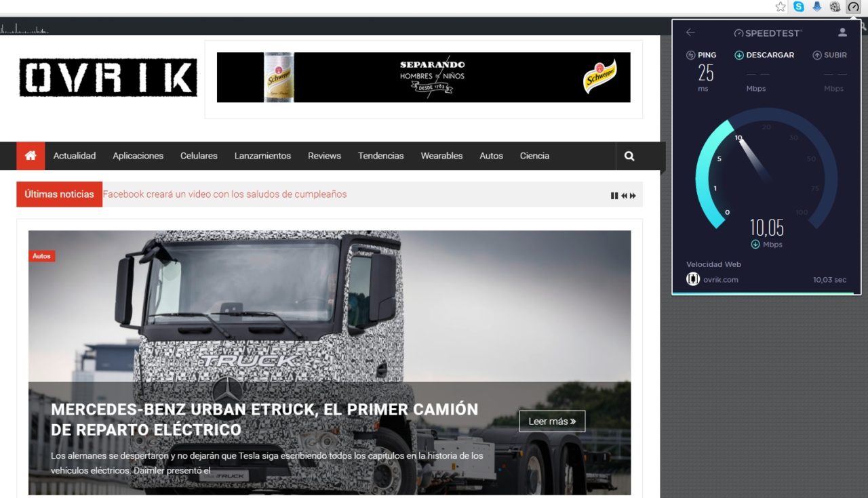Click the eTruck article excerpt text
Screen dimensions: 868x498
click(x=267, y=463)
